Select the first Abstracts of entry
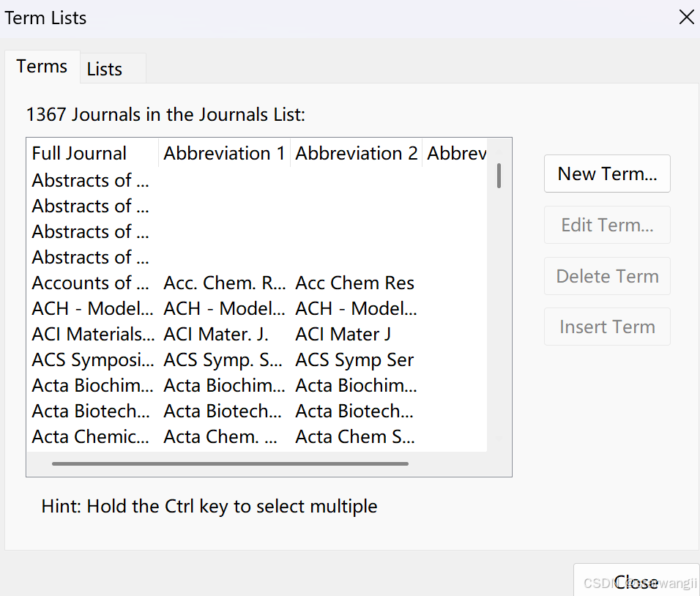700x596 pixels. tap(91, 180)
